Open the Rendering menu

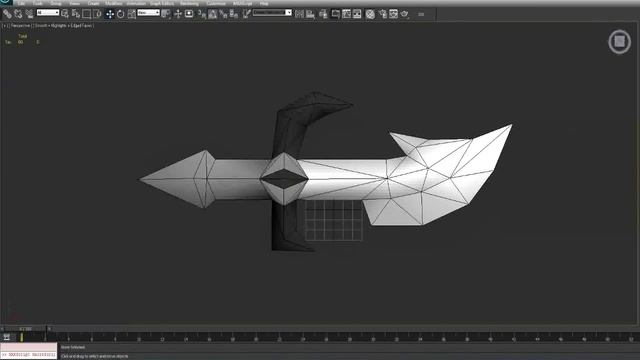tap(189, 3)
